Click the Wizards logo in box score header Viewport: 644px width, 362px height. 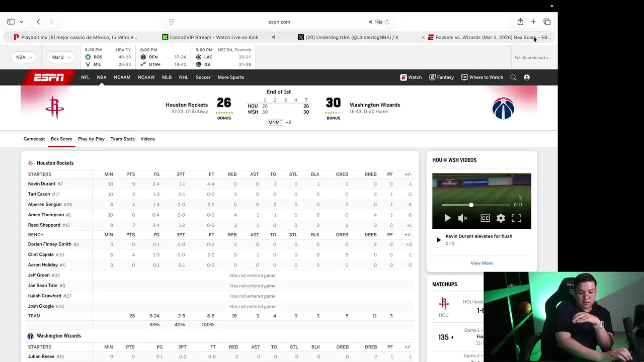(30, 336)
